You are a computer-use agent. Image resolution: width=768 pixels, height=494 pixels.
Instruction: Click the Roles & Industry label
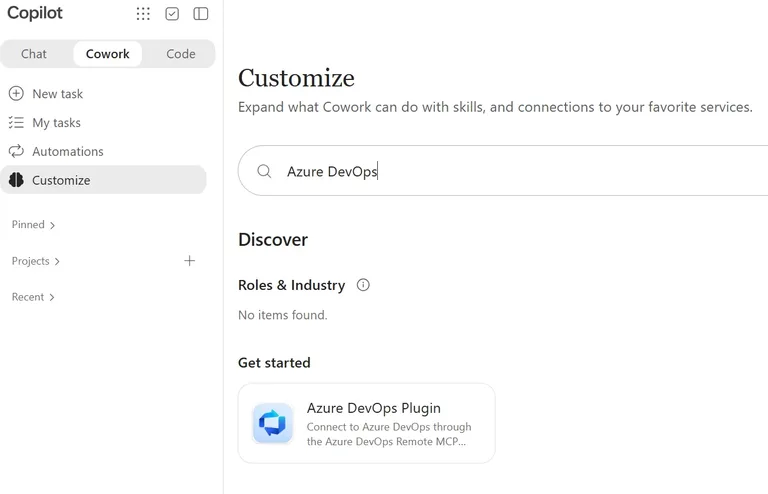coord(291,284)
